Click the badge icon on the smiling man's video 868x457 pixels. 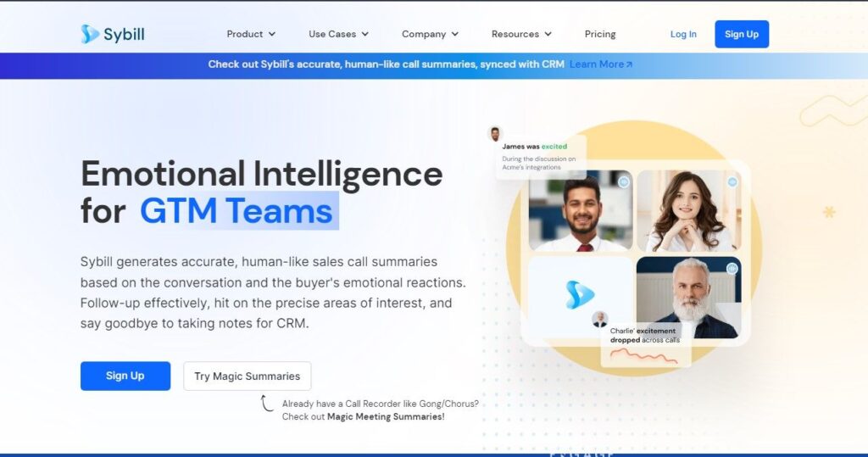(624, 181)
